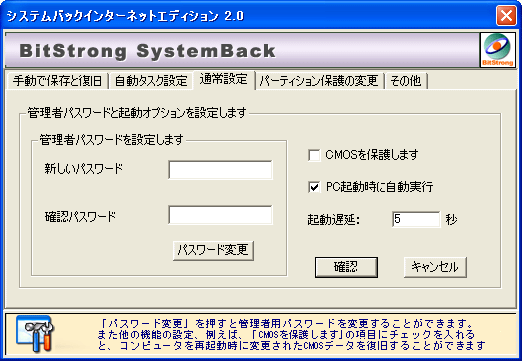Click the システムバックインターネットエディション 2.0 title bar
This screenshot has height=361, width=522.
tap(125, 16)
